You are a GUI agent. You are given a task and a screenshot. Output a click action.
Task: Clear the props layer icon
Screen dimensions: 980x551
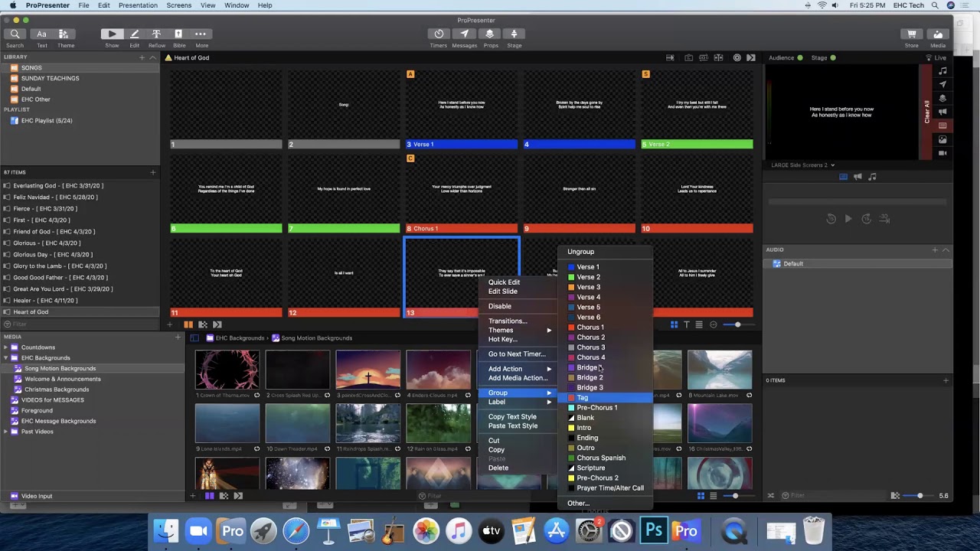point(942,98)
